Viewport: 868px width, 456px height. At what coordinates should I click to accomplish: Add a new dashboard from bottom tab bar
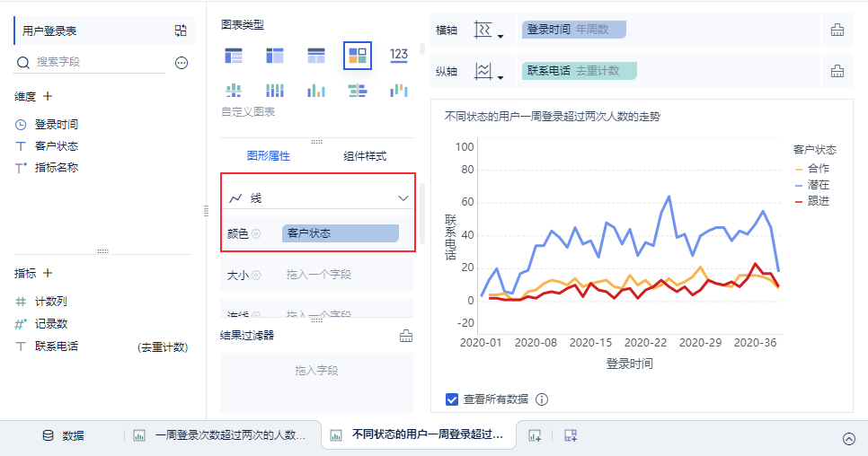[x=571, y=435]
